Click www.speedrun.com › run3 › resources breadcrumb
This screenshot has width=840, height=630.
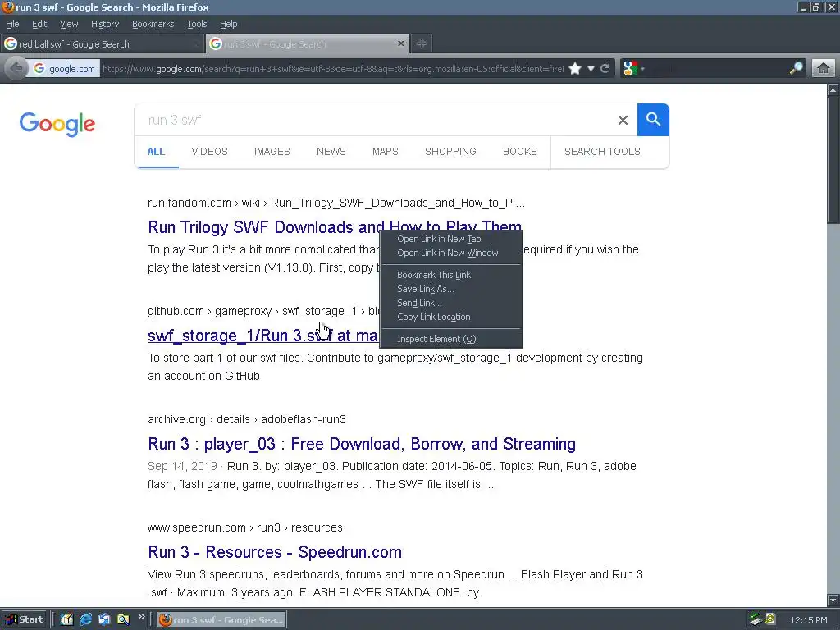tap(245, 527)
